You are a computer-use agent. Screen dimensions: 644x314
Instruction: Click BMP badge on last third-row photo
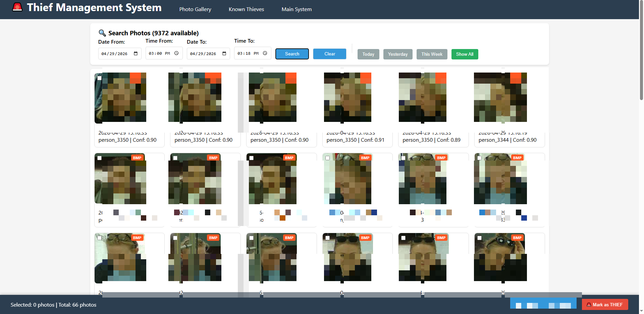click(517, 238)
